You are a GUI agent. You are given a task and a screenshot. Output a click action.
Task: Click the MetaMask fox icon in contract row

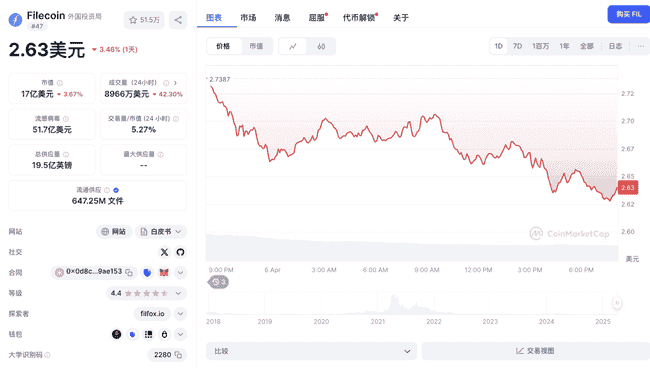[164, 272]
